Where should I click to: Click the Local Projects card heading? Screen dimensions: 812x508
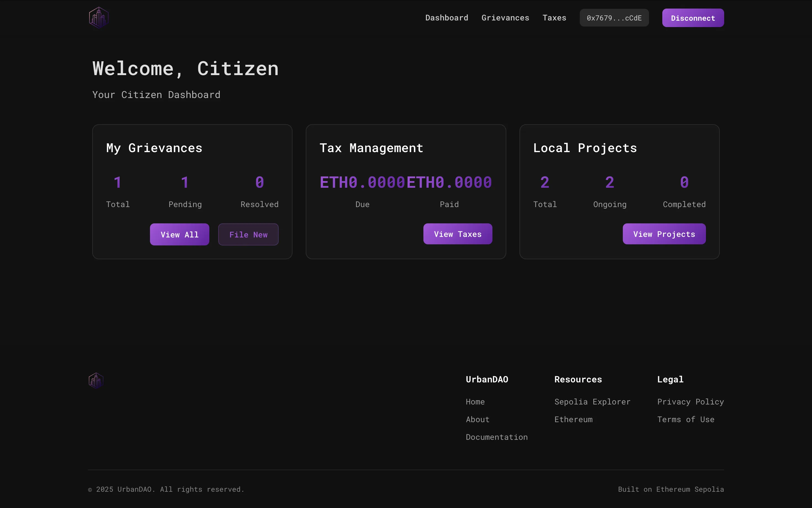click(x=584, y=148)
